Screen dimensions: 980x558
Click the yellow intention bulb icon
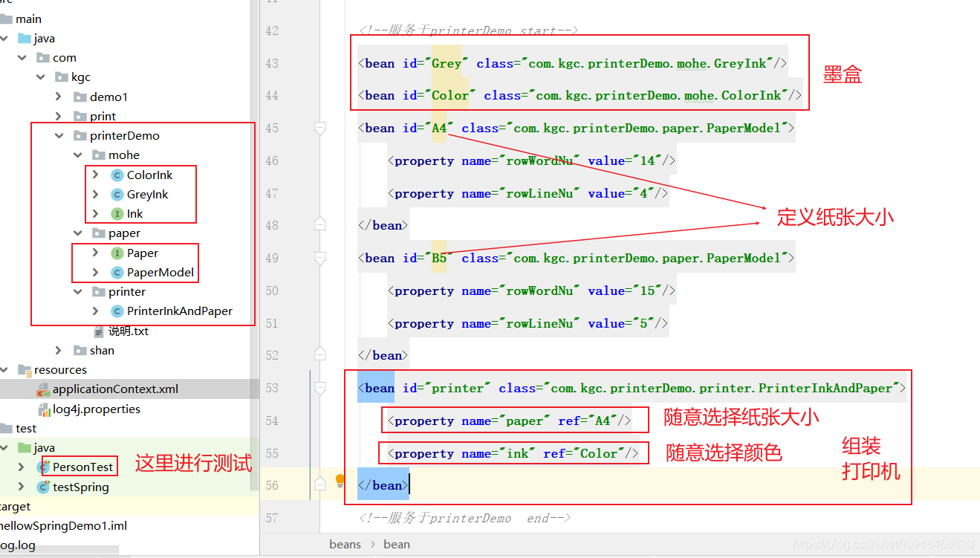[340, 481]
